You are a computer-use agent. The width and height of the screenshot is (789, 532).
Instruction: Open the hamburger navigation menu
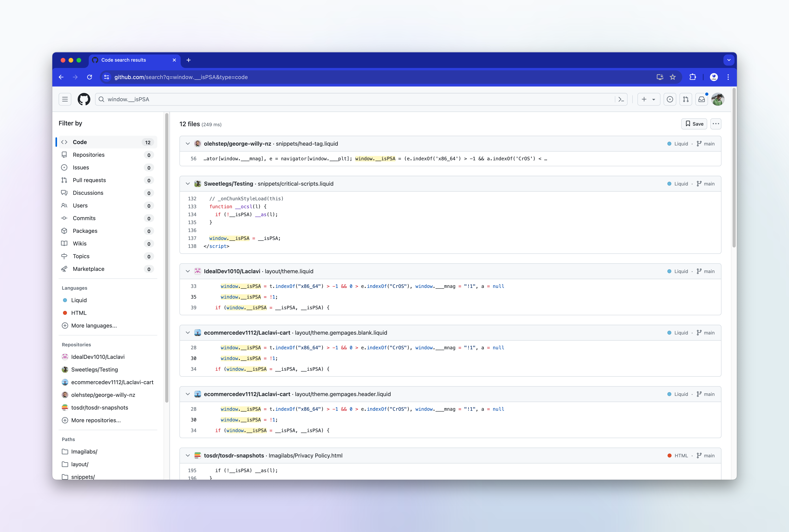(65, 99)
